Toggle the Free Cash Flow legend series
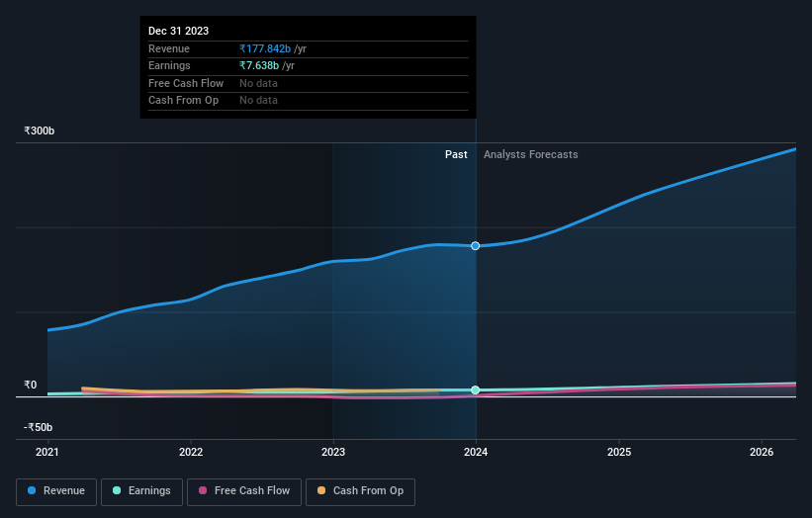Viewport: 812px width, 518px height. point(244,491)
